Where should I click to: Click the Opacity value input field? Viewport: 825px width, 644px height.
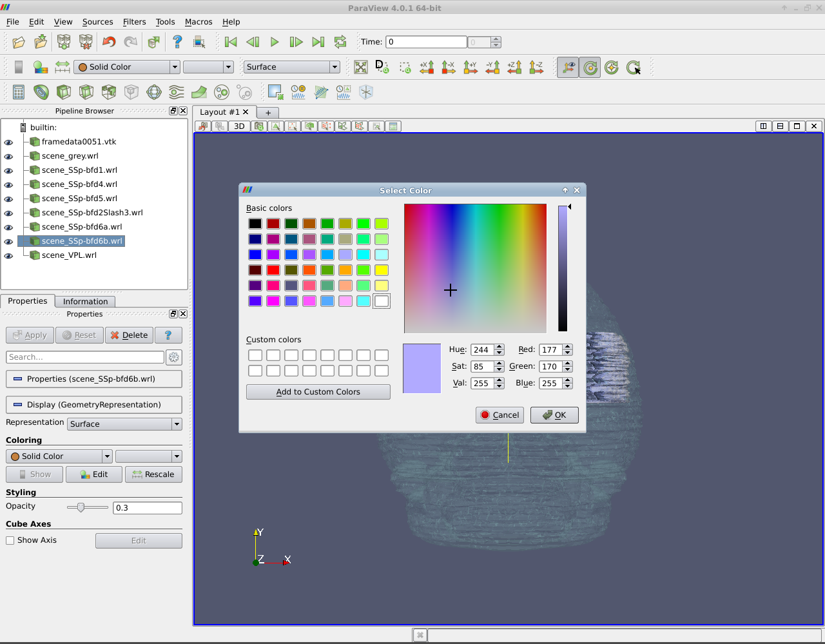(147, 508)
